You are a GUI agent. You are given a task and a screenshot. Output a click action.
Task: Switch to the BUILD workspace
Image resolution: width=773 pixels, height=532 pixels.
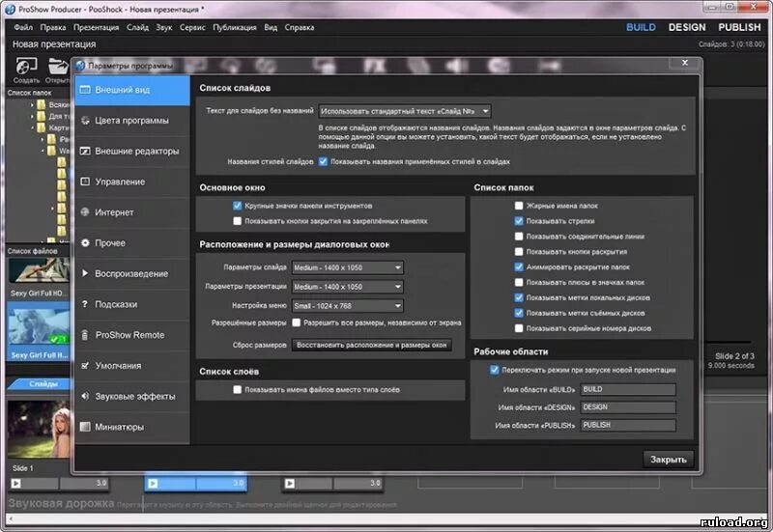[x=641, y=27]
